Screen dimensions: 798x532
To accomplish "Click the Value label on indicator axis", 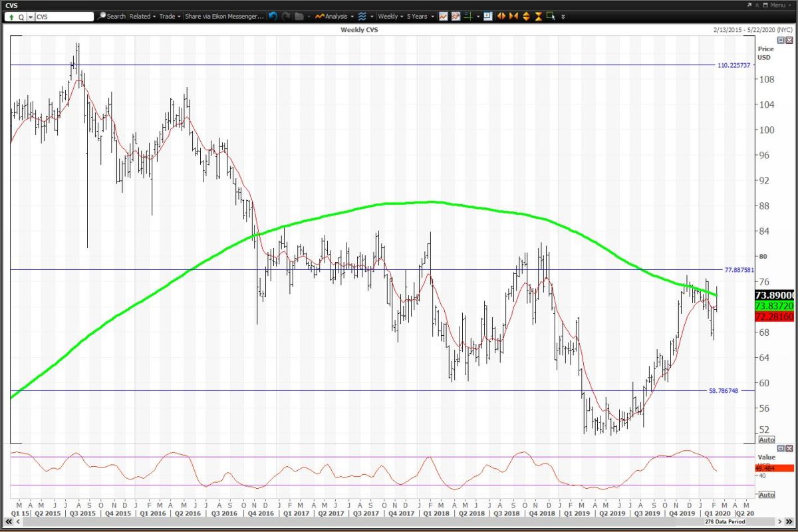I will [x=766, y=457].
